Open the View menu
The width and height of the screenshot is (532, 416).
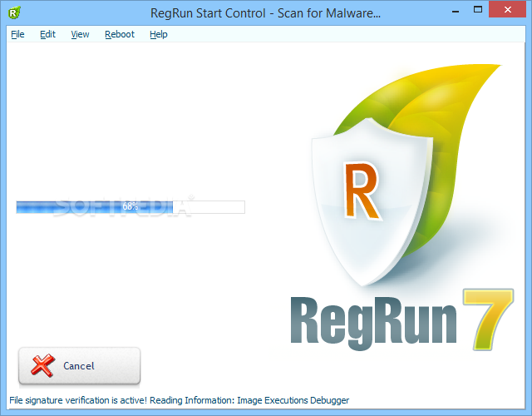tap(80, 34)
